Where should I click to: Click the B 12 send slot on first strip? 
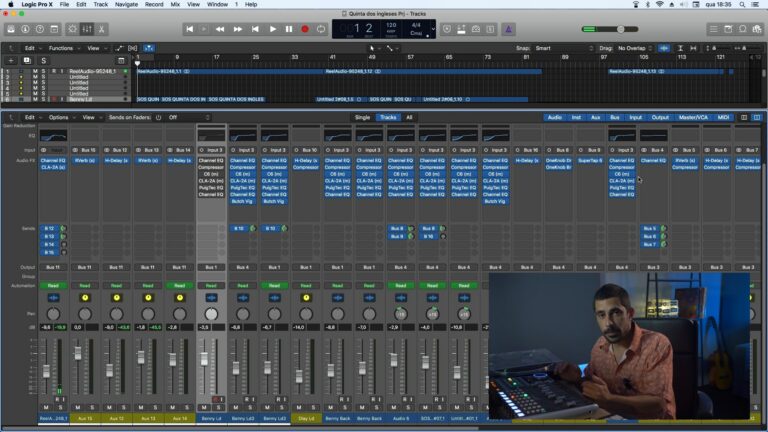(x=49, y=228)
